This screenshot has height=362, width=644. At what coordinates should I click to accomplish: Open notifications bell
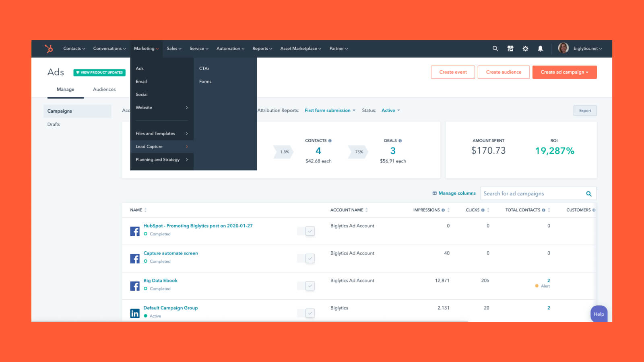click(540, 49)
